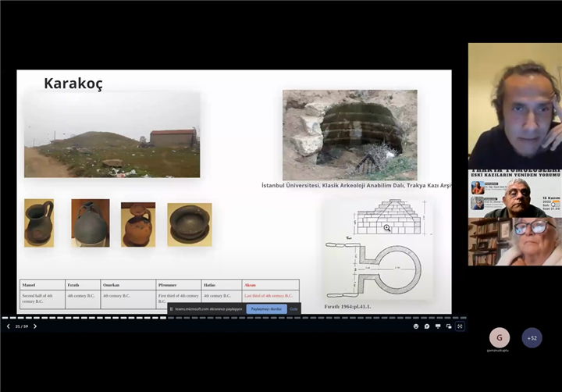Click the 'Hatlas' table header cell
Image resolution: width=562 pixels, height=392 pixels.
[x=222, y=285]
